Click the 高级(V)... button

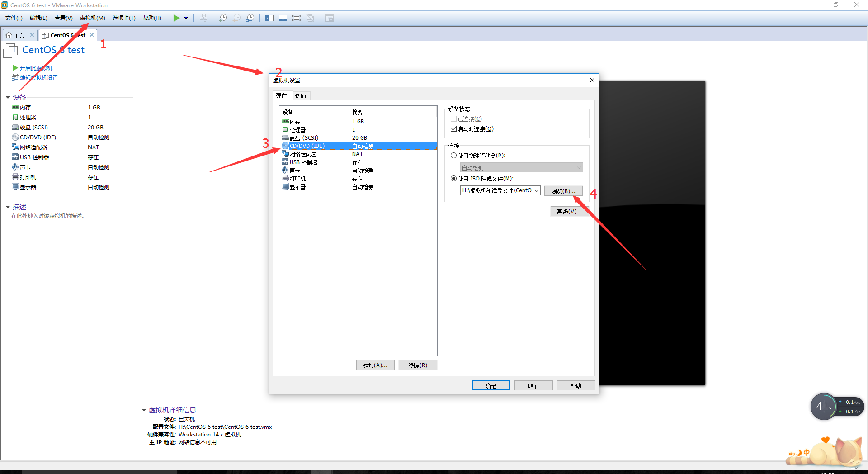coord(569,211)
